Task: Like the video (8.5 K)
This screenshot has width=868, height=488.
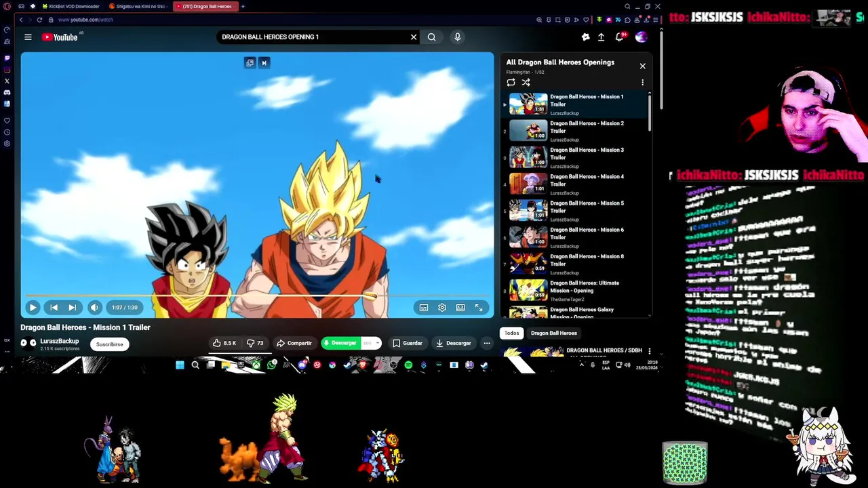Action: [224, 343]
